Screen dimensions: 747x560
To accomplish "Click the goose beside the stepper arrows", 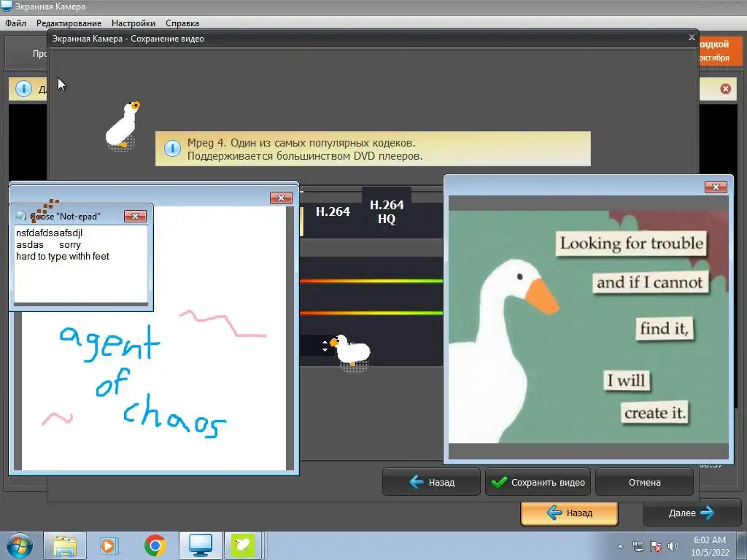I will pos(350,351).
